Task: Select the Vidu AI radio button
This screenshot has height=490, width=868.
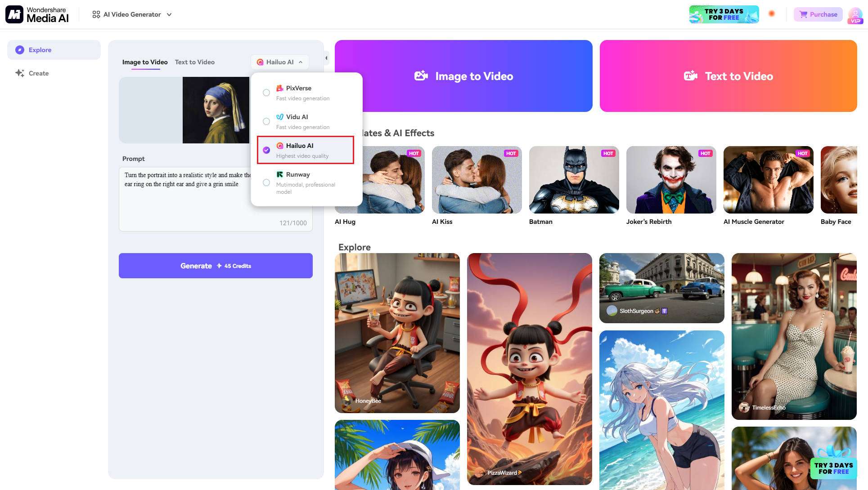Action: [266, 121]
